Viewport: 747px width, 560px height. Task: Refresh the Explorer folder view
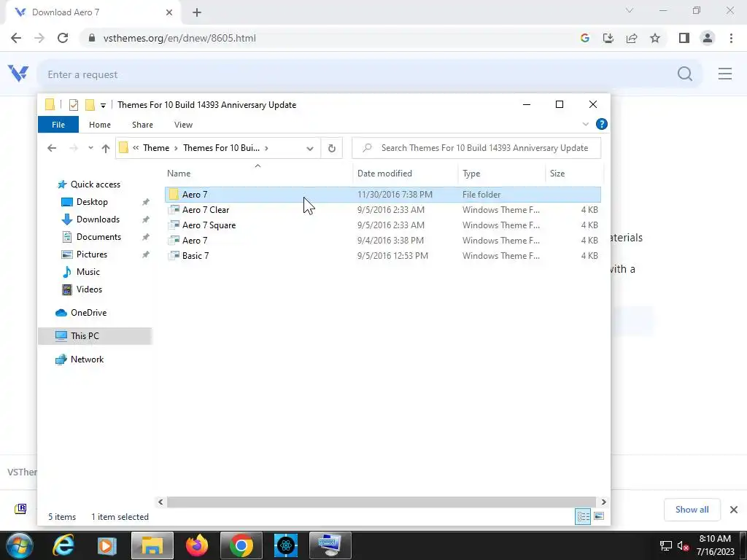pos(332,148)
